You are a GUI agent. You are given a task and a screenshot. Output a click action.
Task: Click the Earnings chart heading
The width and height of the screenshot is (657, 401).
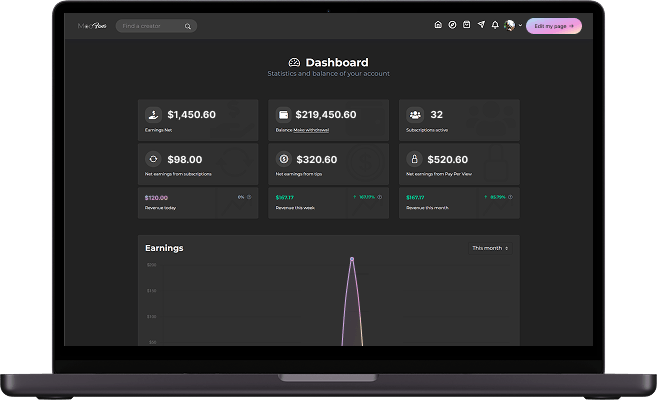(x=164, y=248)
